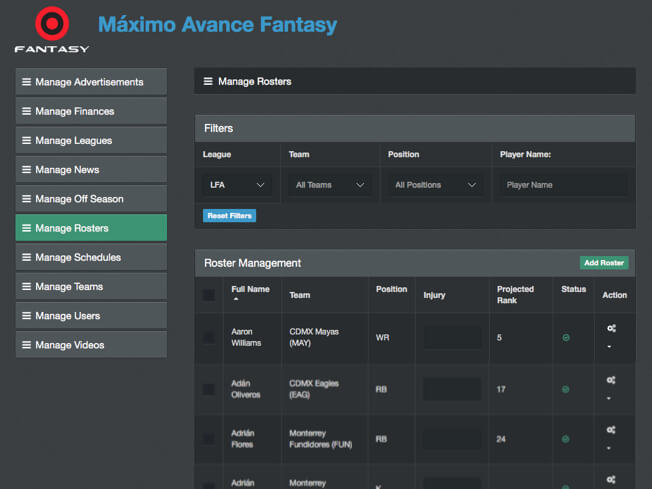The width and height of the screenshot is (652, 489).
Task: Open Manage Schedules menu item
Action: [x=91, y=257]
